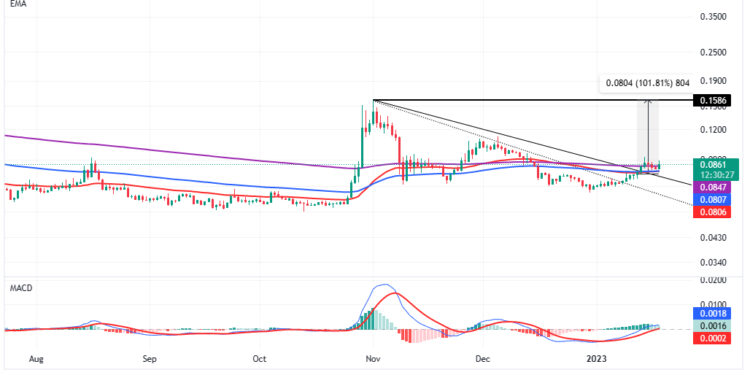Click the green 0.0016 histogram value label
Viewport: 750px width, 375px height.
pyautogui.click(x=713, y=326)
